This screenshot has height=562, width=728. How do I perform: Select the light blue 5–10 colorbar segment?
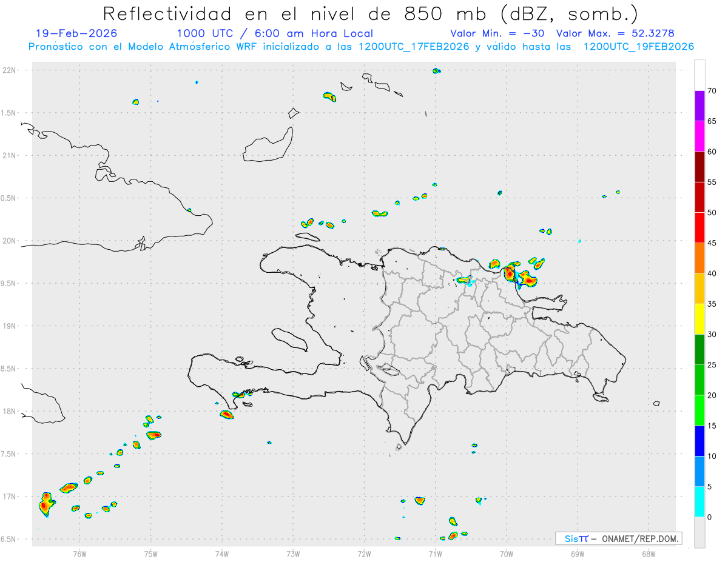(x=699, y=472)
